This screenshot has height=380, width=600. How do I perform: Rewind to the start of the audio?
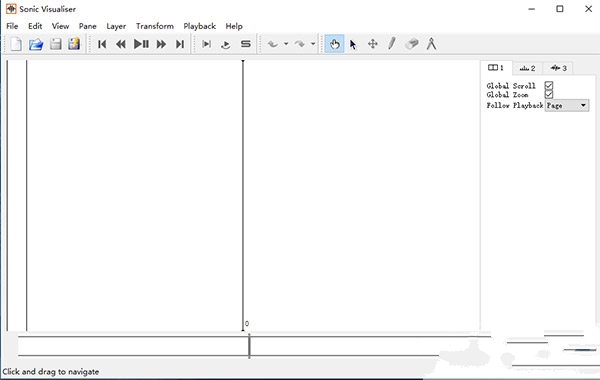click(x=102, y=44)
